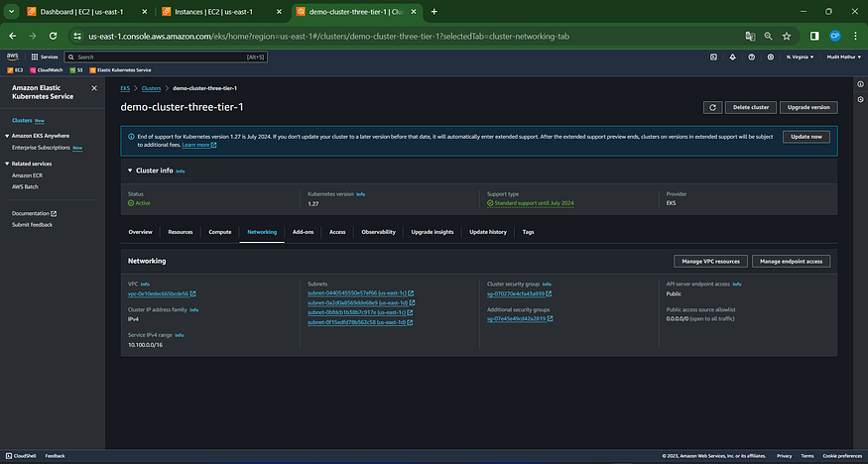Switch to the Tags tab
The image size is (868, 464).
[528, 232]
